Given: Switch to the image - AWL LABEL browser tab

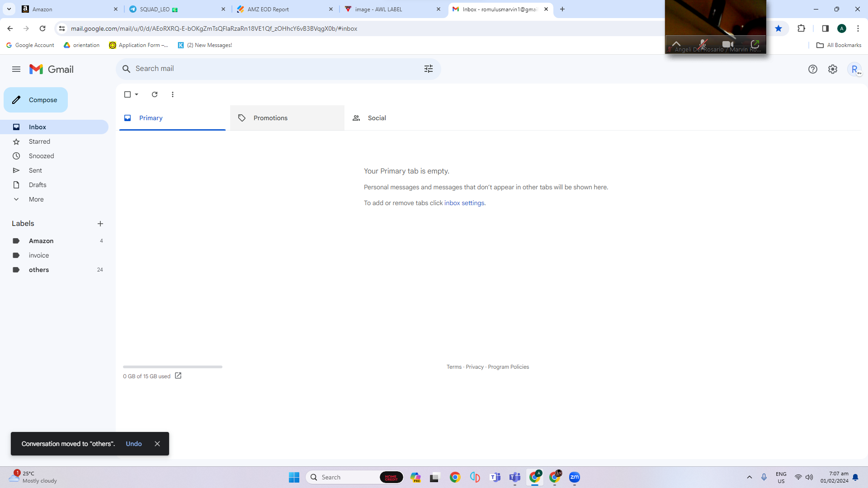Looking at the screenshot, I should coord(393,9).
